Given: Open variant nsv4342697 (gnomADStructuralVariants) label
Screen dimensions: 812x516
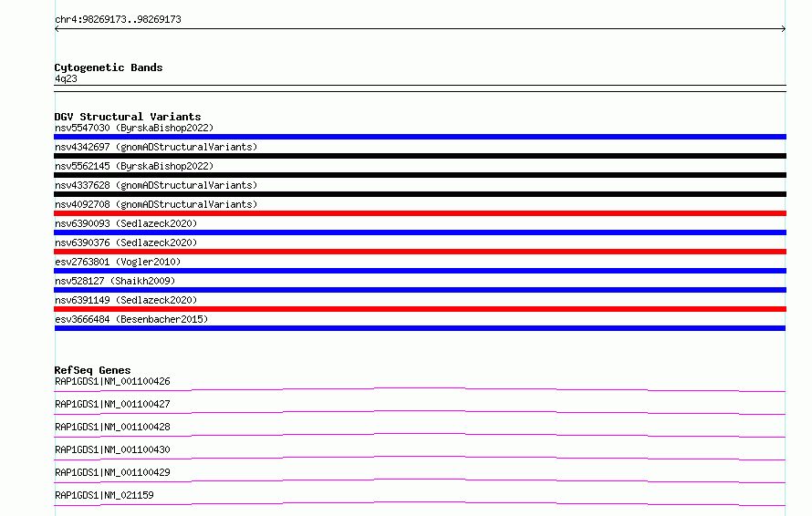Looking at the screenshot, I should (x=156, y=147).
